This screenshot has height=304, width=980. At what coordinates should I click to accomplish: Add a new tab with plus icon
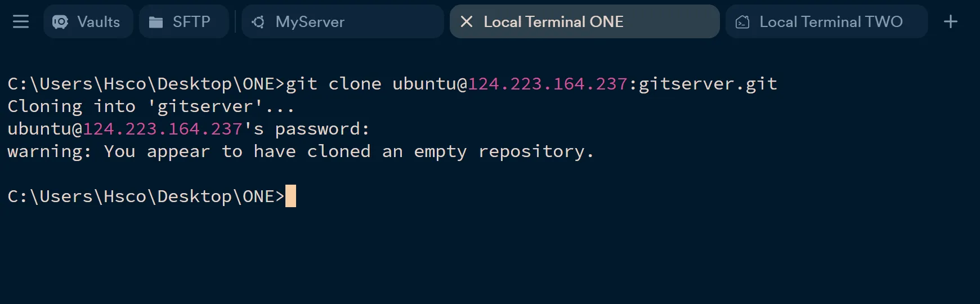951,22
